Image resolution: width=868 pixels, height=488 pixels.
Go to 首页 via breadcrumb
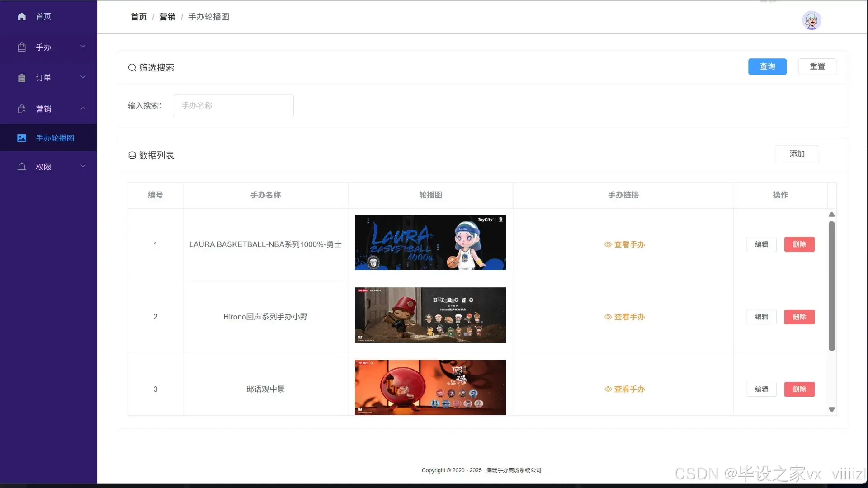[139, 17]
